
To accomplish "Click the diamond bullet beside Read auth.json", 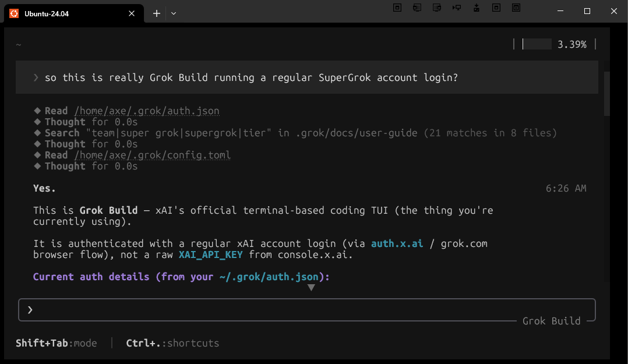I will [38, 111].
